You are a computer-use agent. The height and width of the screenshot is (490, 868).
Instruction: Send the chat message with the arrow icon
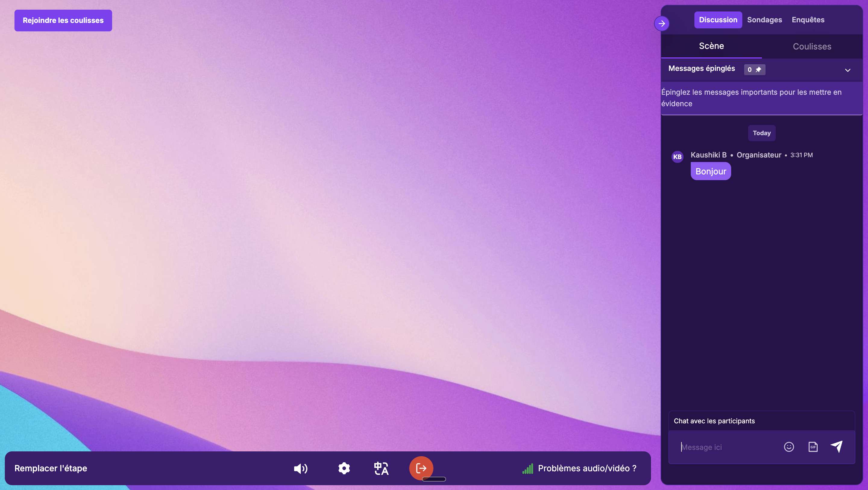click(837, 446)
